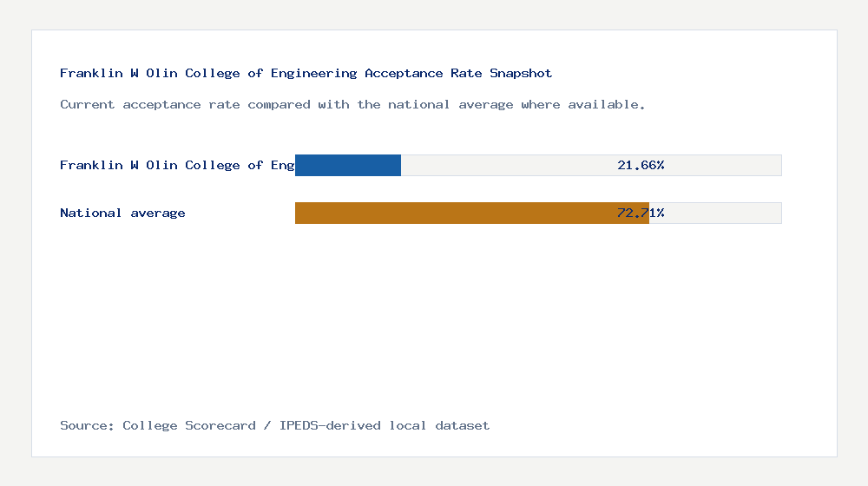Click the 72.71% value label
868x486 pixels.
[641, 213]
